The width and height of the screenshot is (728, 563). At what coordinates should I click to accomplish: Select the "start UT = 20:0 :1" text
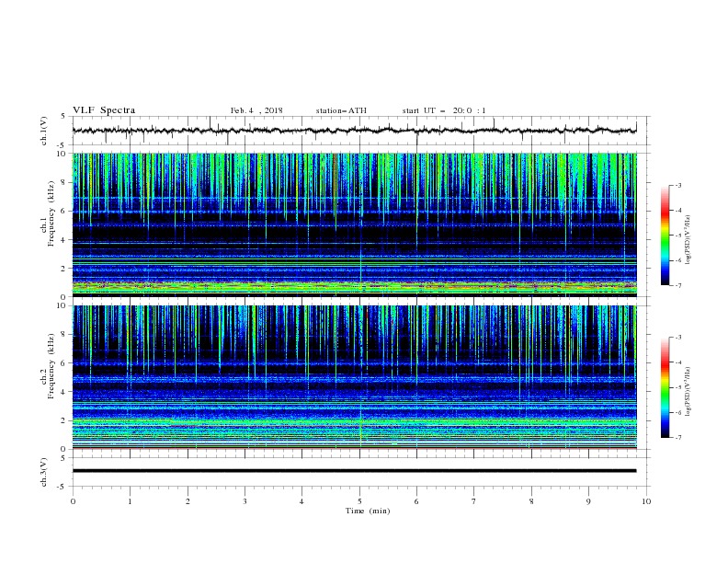click(x=444, y=110)
